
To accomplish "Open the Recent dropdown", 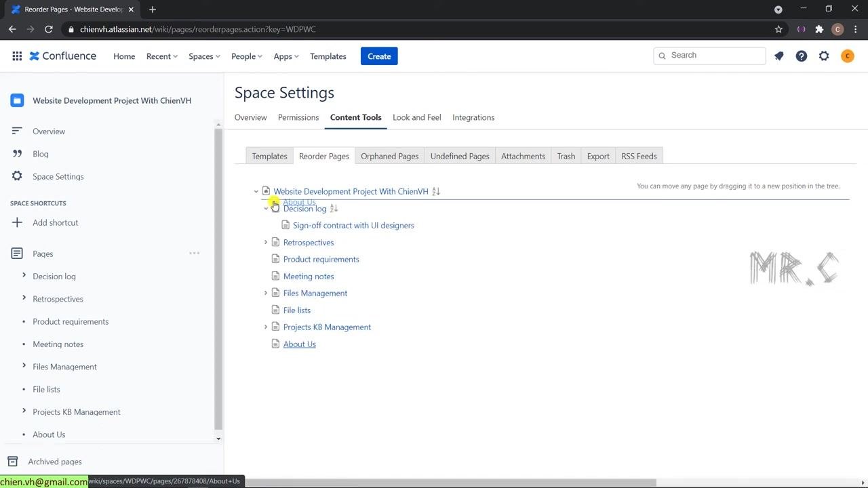I will [x=162, y=56].
